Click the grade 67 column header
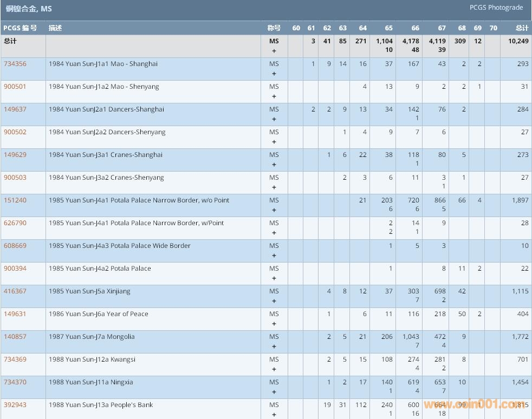532x419 pixels. point(442,28)
